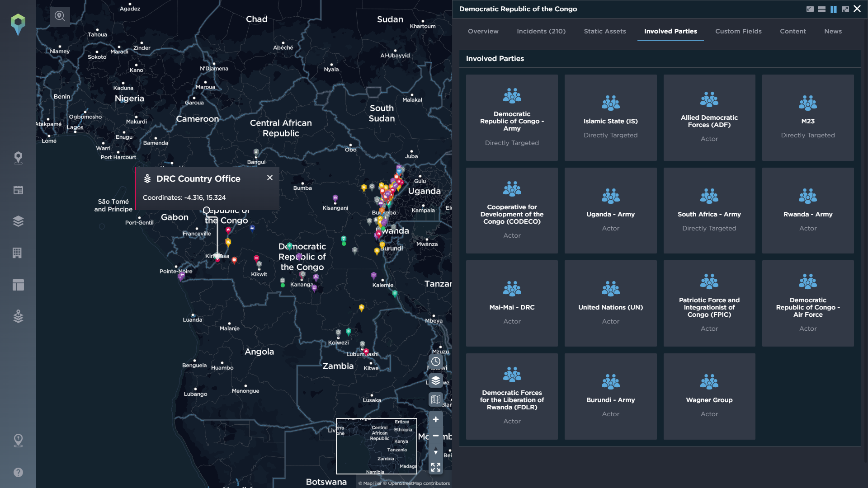Screen dimensions: 868x488
Task: Open map layers stack button
Action: coord(436,380)
